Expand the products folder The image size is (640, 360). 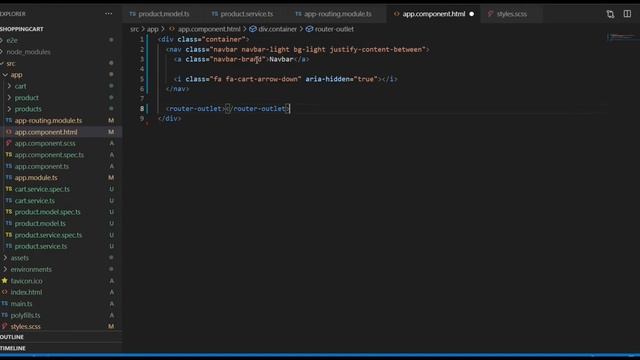click(28, 109)
